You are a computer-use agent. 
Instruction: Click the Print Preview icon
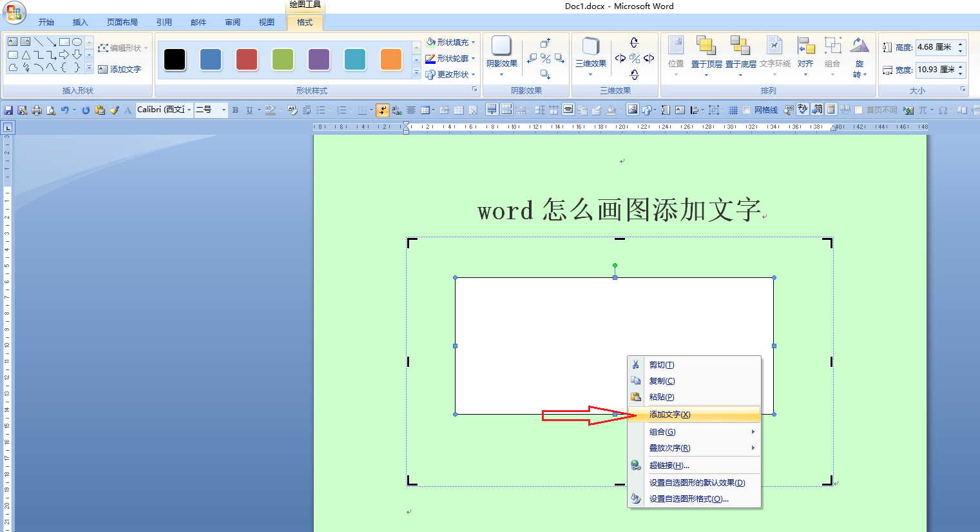(51, 110)
